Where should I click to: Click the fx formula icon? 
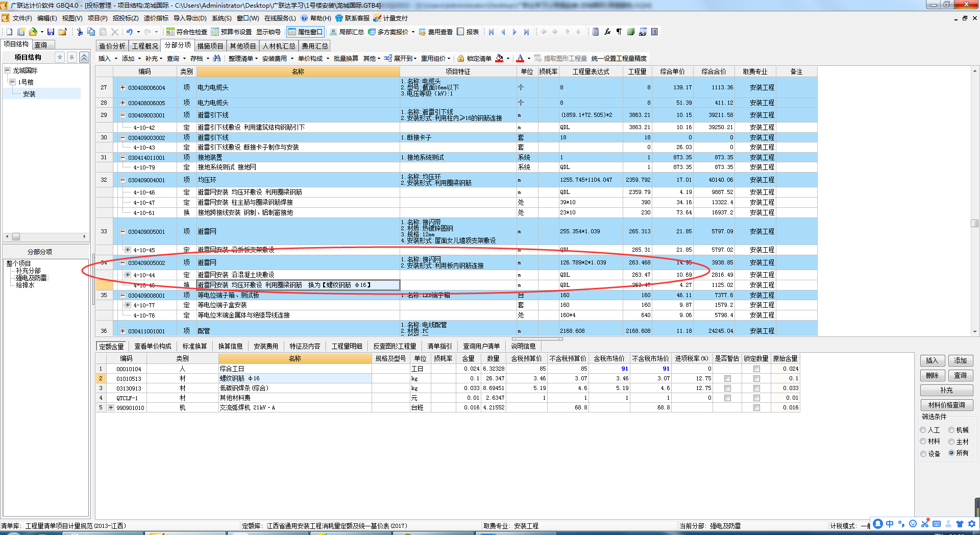coord(607,32)
